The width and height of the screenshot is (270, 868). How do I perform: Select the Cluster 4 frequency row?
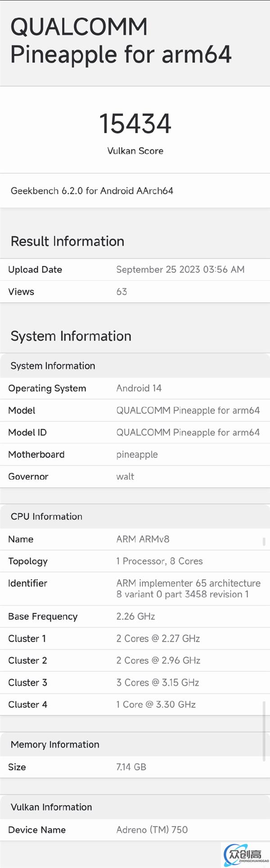(135, 705)
